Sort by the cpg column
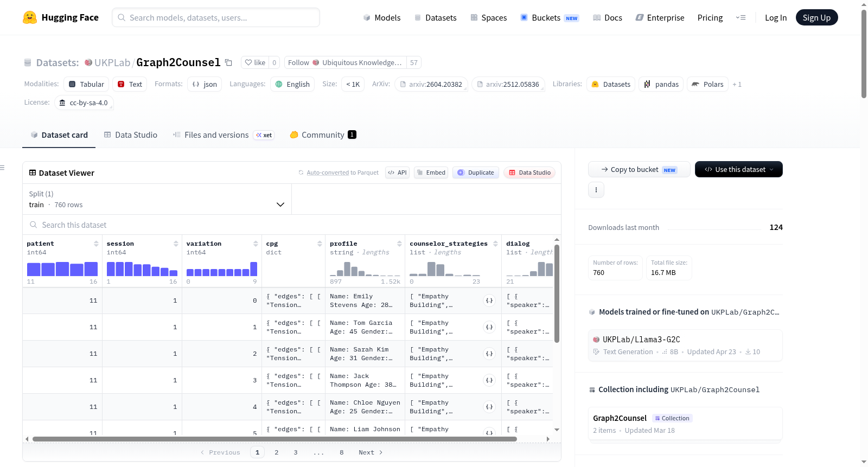 (x=320, y=244)
